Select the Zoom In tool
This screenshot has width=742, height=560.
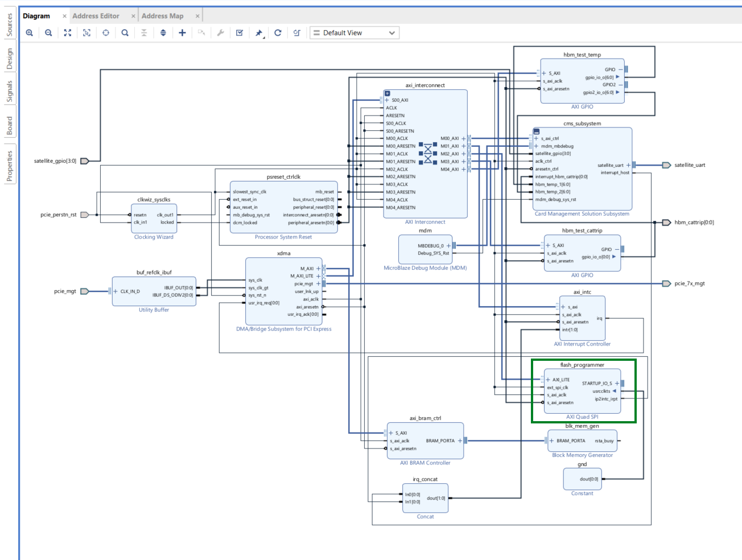tap(28, 32)
